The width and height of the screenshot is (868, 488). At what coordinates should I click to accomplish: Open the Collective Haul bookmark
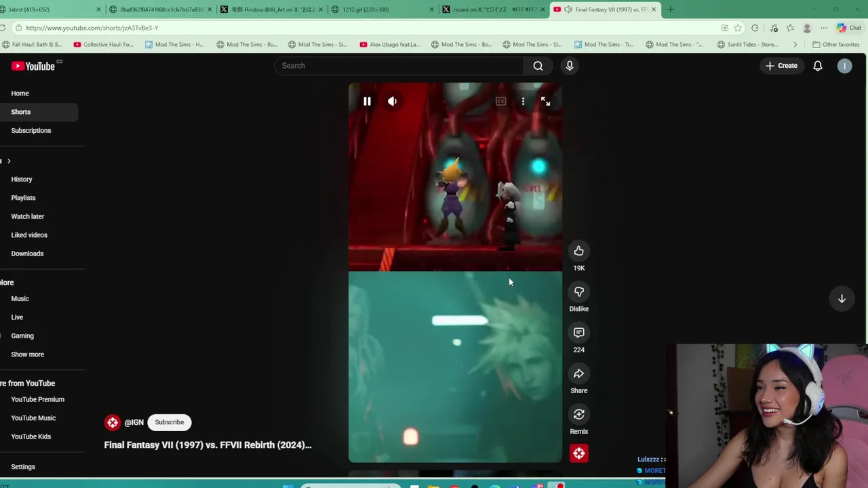104,45
